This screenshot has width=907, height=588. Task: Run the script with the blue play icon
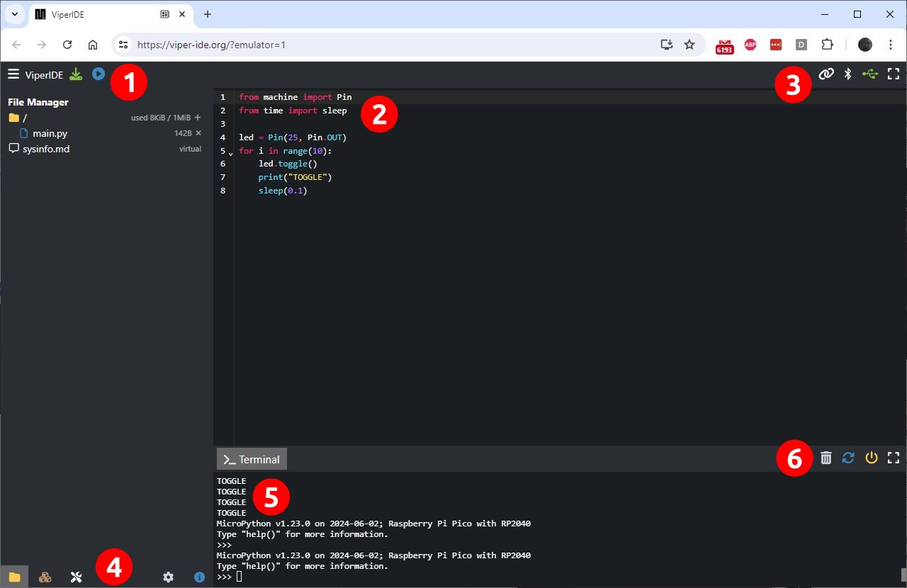[x=98, y=74]
